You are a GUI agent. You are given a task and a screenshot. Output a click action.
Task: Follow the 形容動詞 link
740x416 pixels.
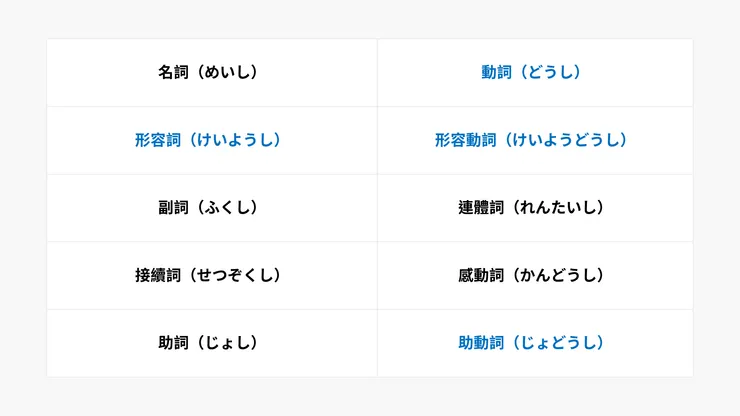tap(466, 140)
